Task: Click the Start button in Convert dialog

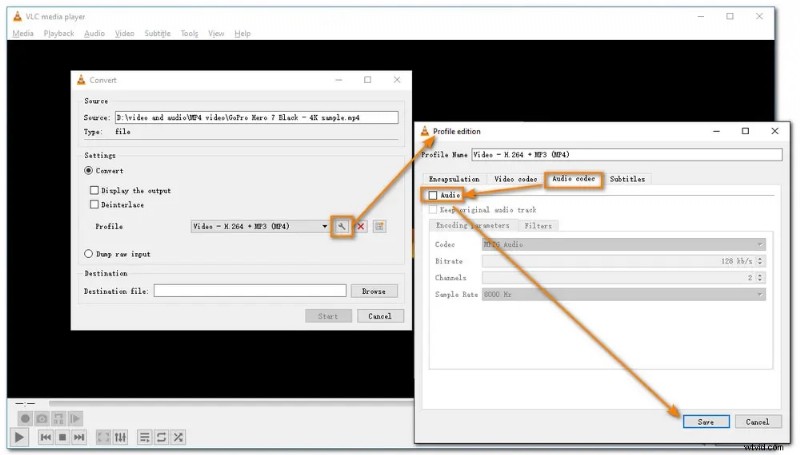Action: [x=328, y=316]
